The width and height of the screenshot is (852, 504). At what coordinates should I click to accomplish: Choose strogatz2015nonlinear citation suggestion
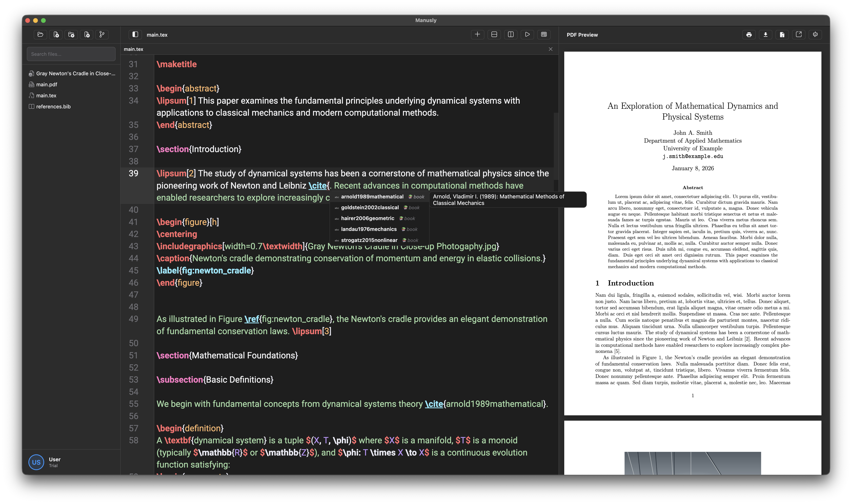click(x=369, y=240)
